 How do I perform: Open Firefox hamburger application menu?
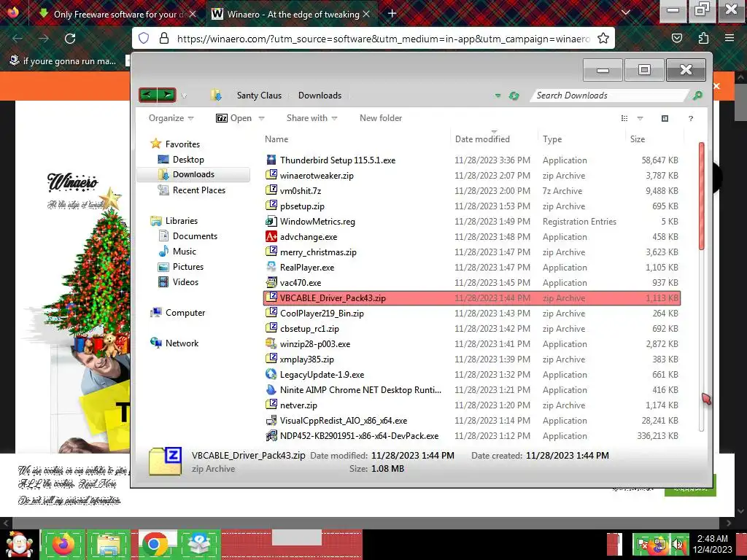pyautogui.click(x=729, y=39)
